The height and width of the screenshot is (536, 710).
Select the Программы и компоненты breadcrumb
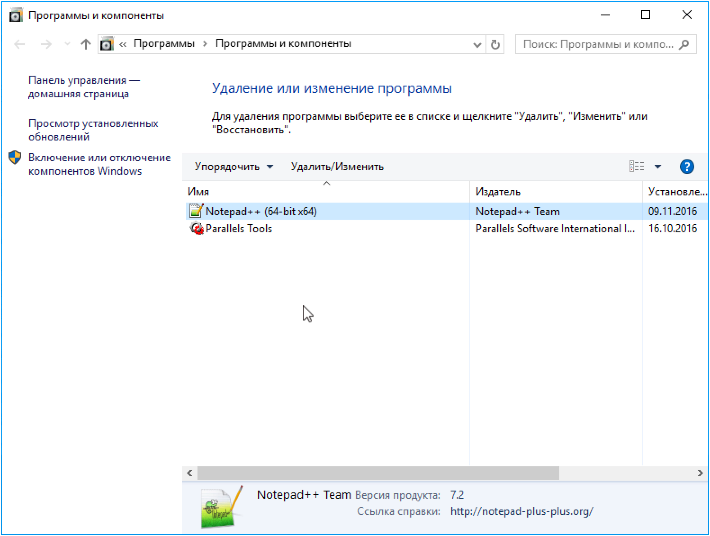[x=283, y=43]
